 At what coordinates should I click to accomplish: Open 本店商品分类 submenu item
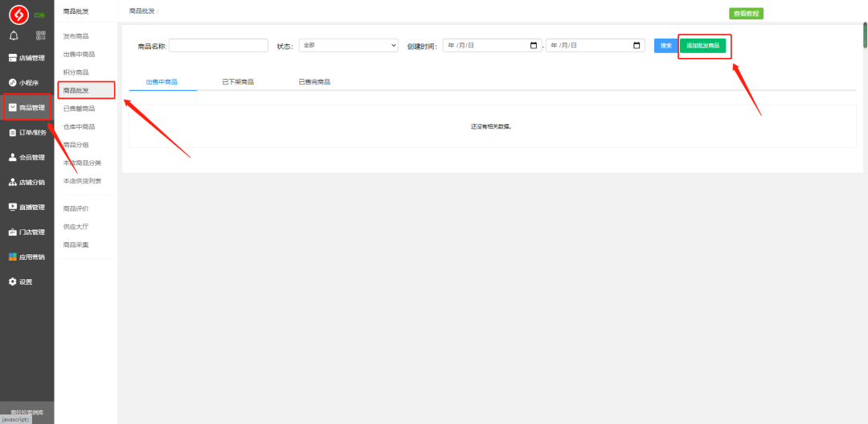point(82,163)
